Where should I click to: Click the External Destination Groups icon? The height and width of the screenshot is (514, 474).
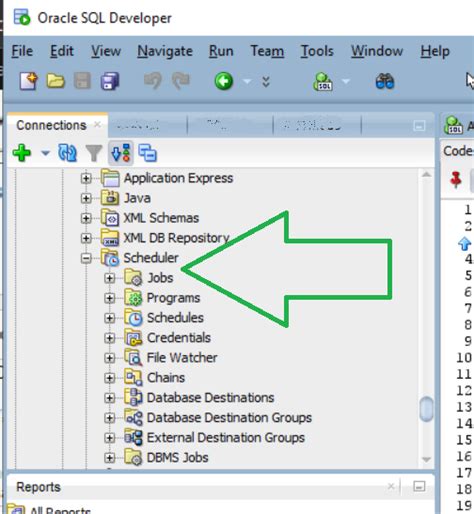tap(133, 437)
